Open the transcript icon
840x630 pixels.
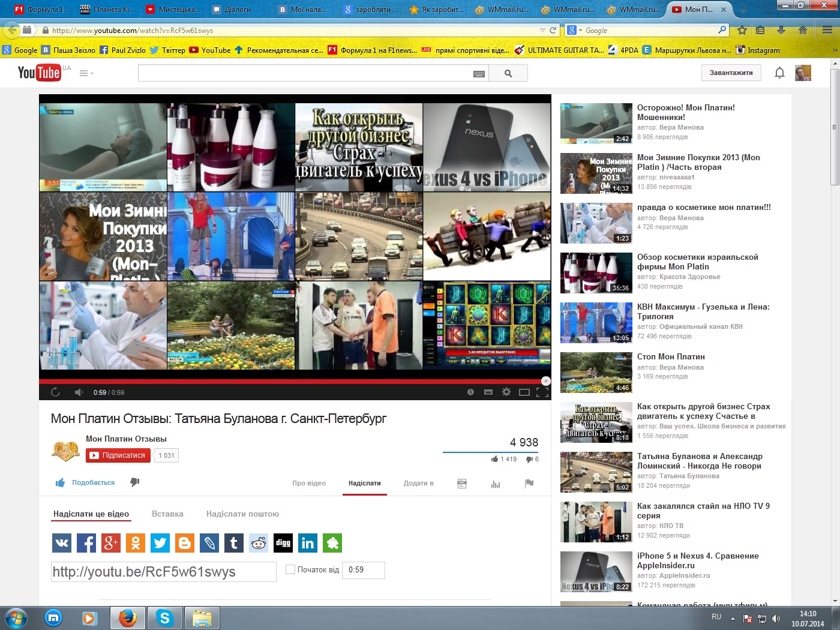(462, 483)
